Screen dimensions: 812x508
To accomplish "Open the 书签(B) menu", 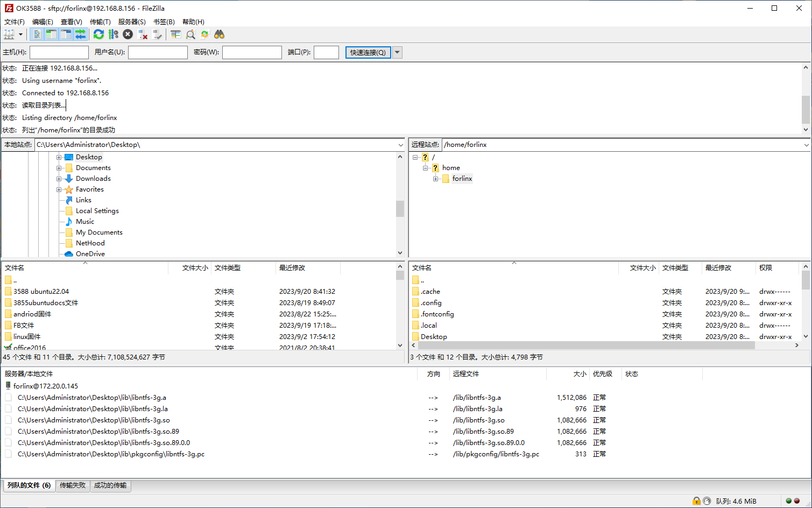I will click(x=164, y=22).
